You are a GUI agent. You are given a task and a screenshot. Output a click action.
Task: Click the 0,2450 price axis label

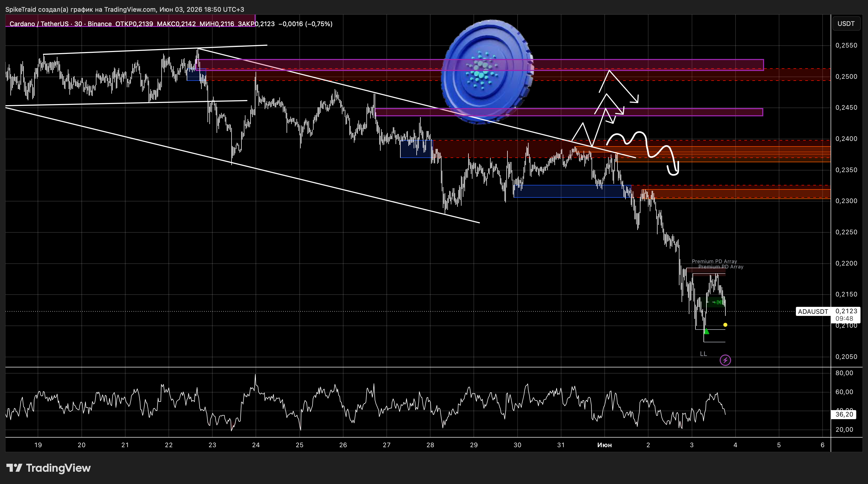846,108
